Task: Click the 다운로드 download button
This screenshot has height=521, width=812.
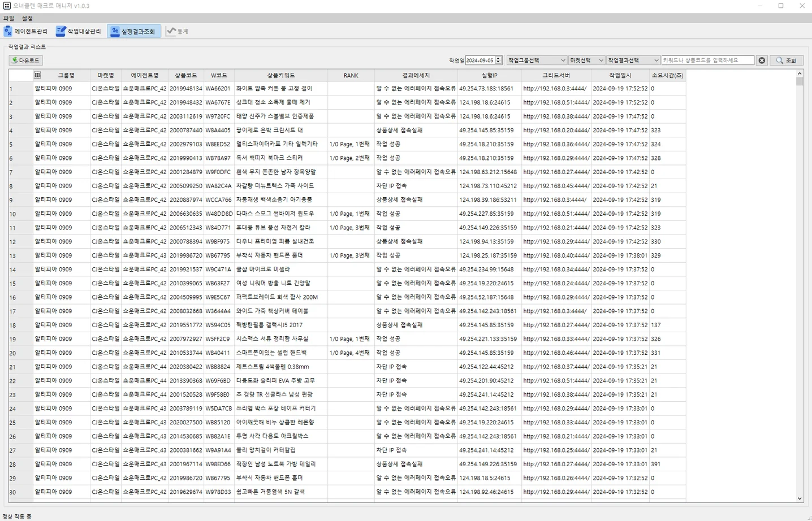Action: point(25,60)
